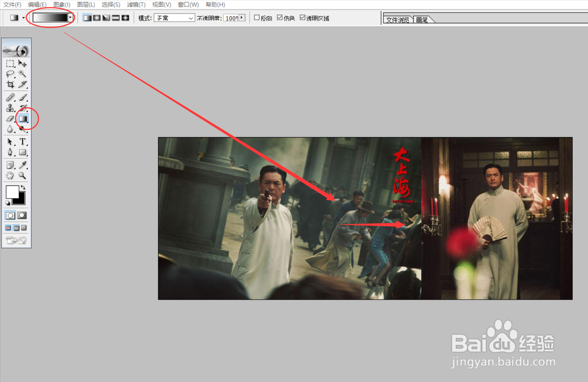Open the 视图(V) menu

pyautogui.click(x=161, y=5)
